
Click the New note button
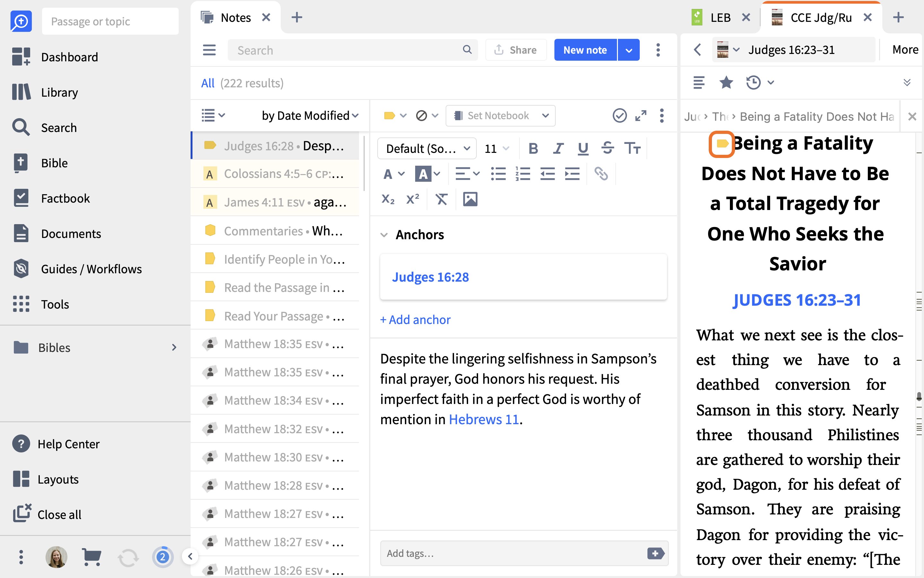(x=585, y=50)
